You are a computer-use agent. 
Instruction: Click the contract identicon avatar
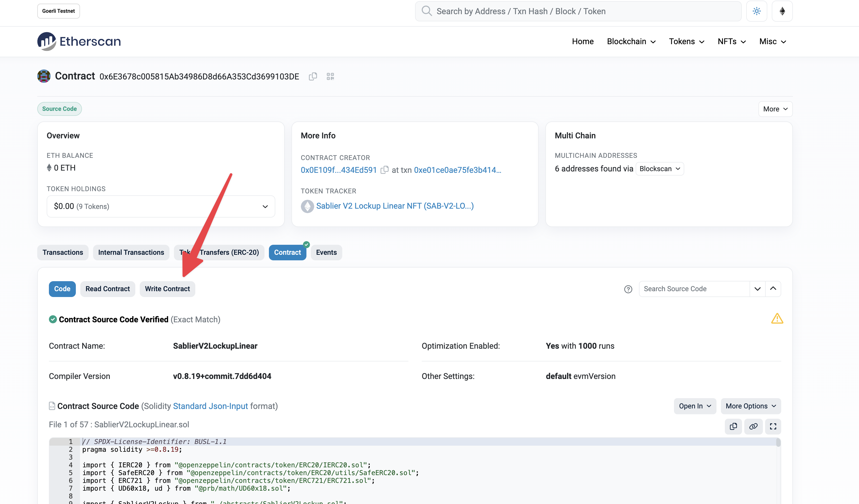44,76
